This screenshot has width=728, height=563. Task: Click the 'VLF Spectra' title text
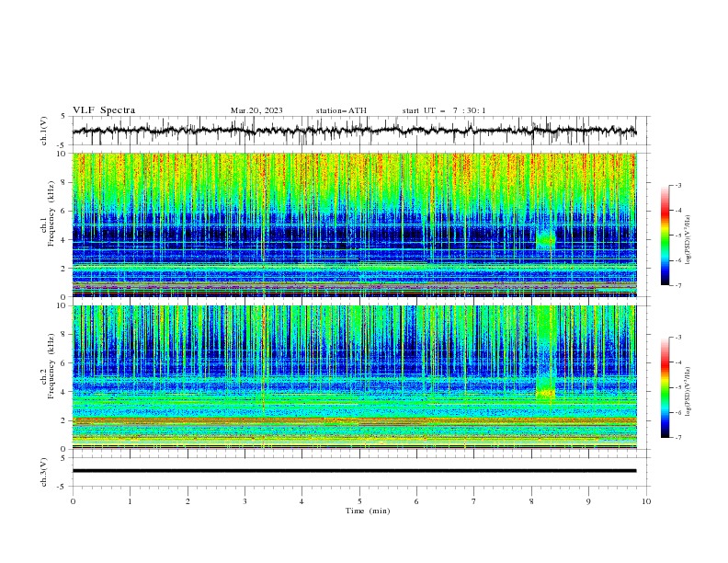(x=104, y=110)
